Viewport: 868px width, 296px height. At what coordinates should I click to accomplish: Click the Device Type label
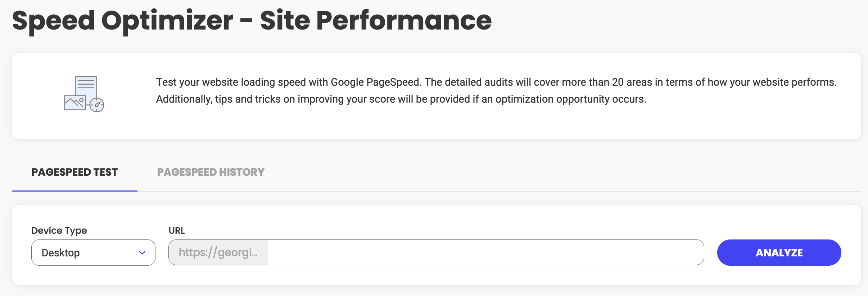click(59, 230)
